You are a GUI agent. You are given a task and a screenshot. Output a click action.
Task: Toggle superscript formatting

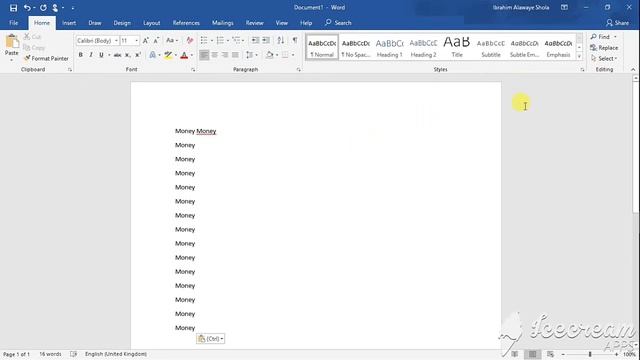click(x=138, y=55)
